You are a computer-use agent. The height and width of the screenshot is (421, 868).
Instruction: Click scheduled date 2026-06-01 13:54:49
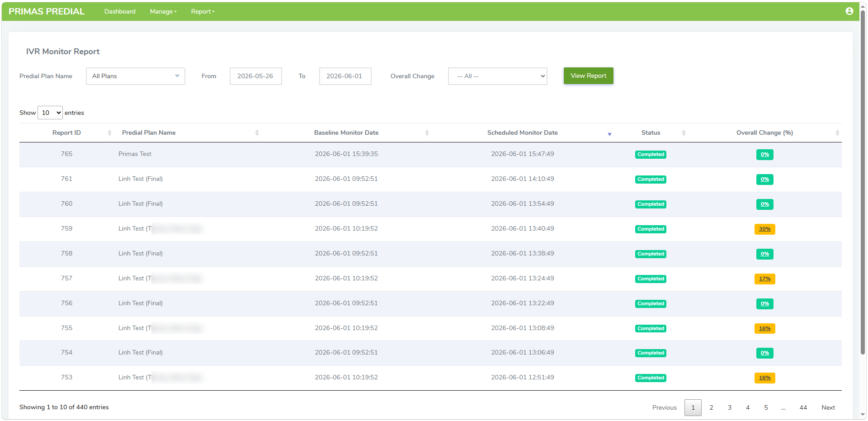[522, 204]
